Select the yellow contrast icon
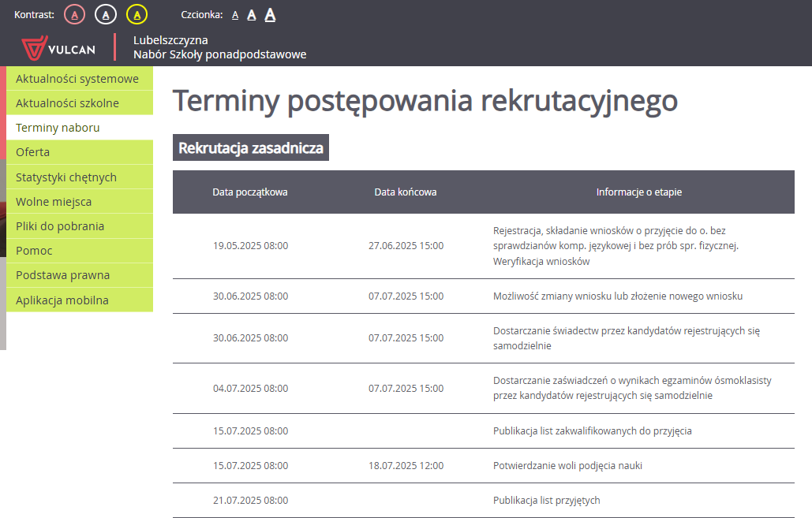Screen dimensions: 812x518 [137, 14]
